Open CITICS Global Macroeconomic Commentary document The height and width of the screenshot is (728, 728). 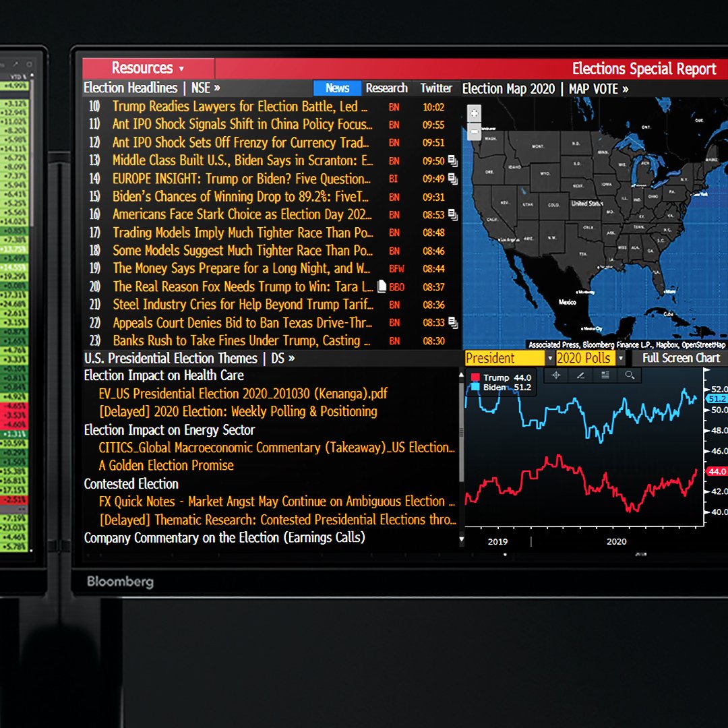[277, 448]
